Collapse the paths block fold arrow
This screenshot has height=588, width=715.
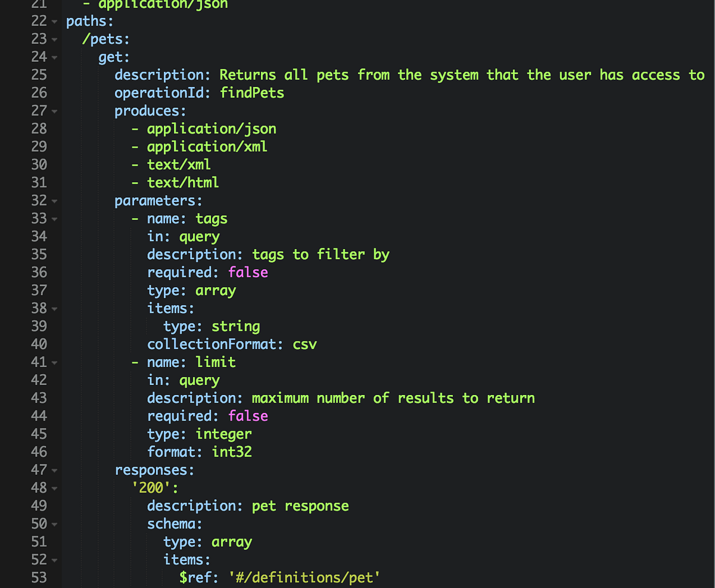54,23
